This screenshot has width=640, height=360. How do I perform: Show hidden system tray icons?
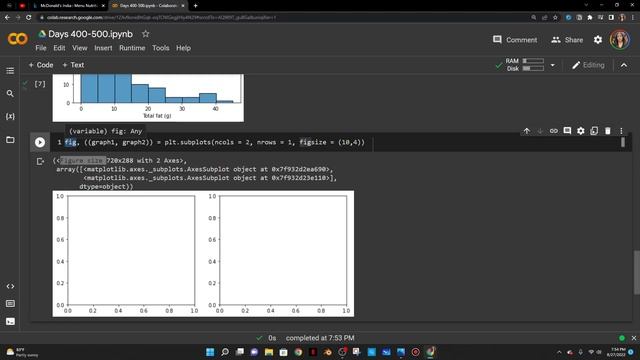(559, 352)
